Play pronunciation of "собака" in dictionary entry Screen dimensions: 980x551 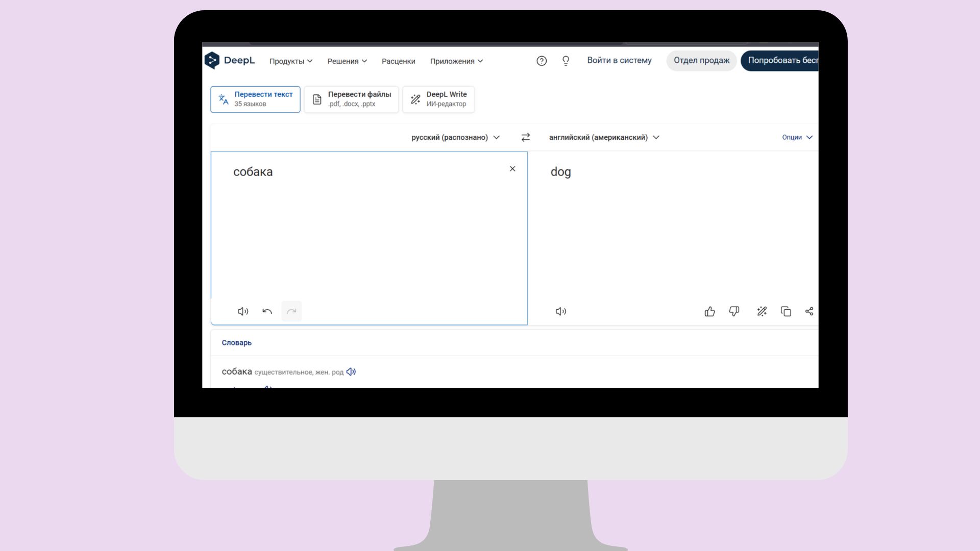351,371
